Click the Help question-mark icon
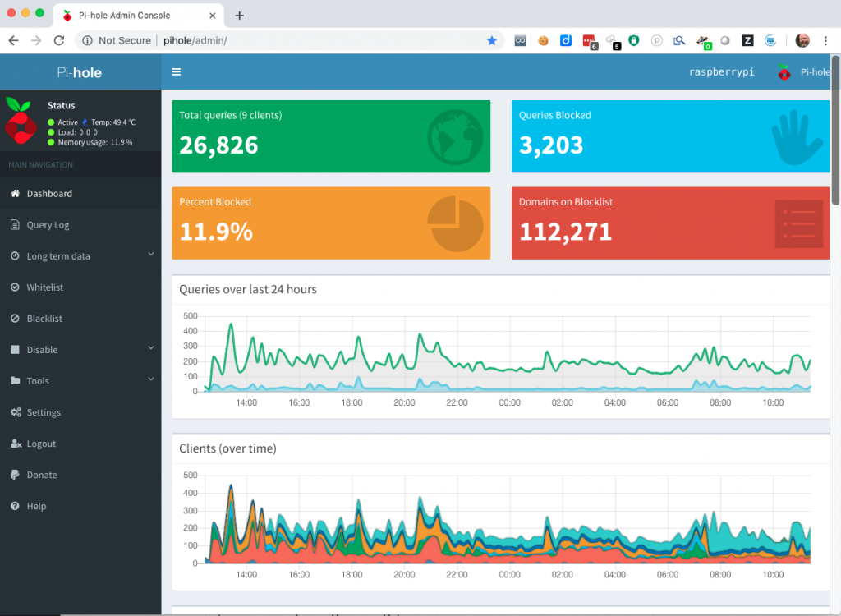 coord(15,505)
